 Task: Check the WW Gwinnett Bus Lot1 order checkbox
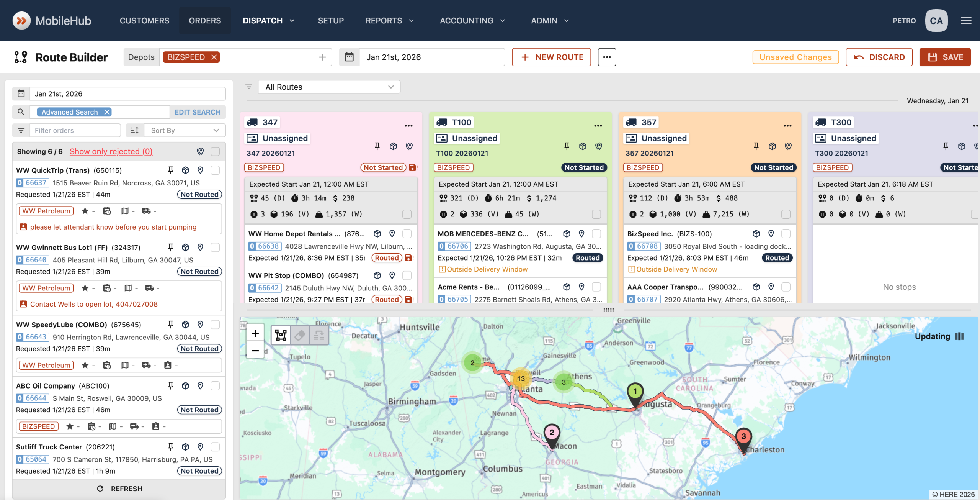pos(215,248)
